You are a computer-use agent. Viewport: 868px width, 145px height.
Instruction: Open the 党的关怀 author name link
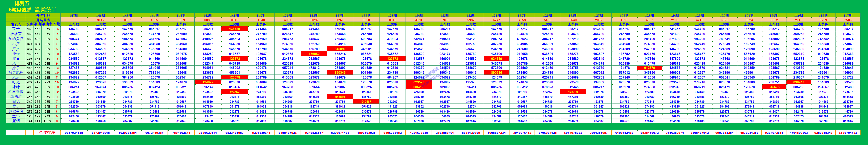(16, 39)
